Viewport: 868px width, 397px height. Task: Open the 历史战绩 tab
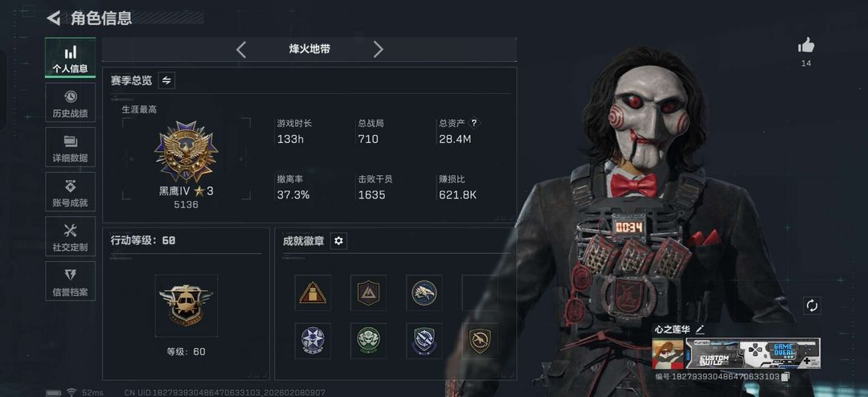click(x=70, y=102)
